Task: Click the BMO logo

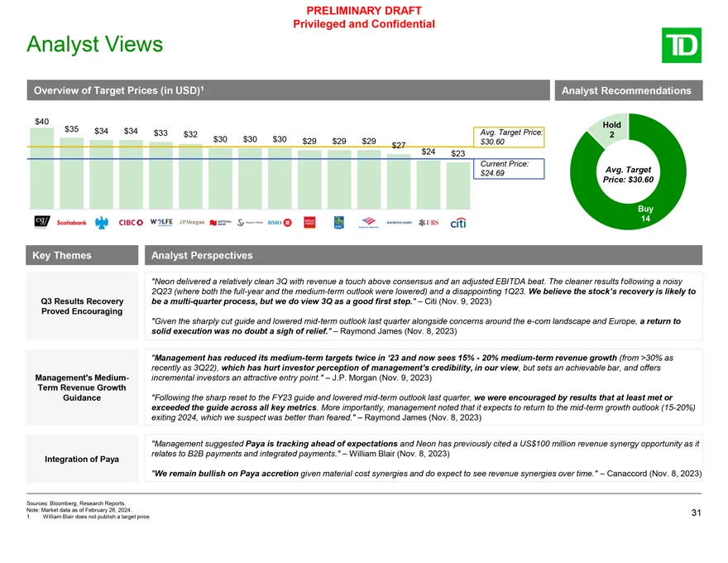Action: click(x=280, y=223)
